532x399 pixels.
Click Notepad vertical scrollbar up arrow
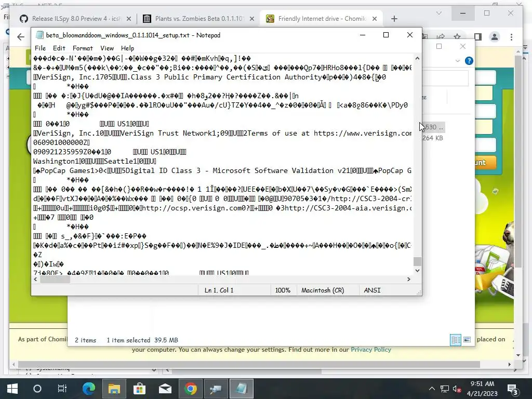click(417, 58)
